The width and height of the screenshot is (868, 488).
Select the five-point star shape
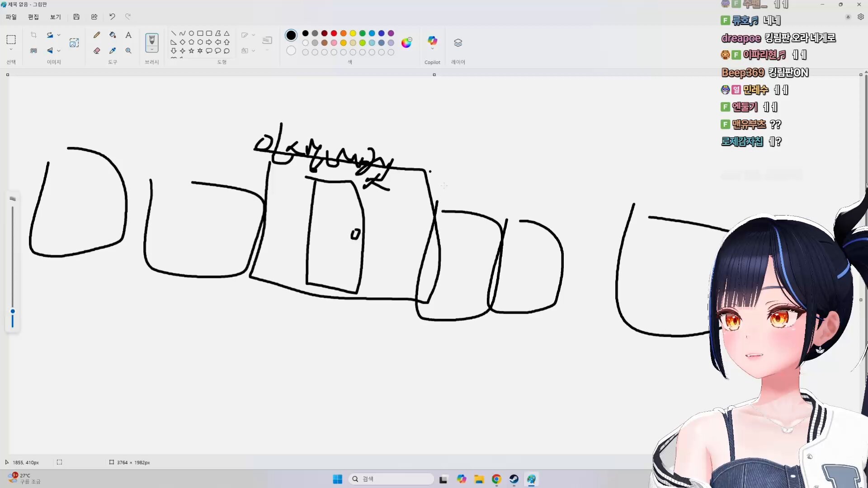pyautogui.click(x=191, y=51)
